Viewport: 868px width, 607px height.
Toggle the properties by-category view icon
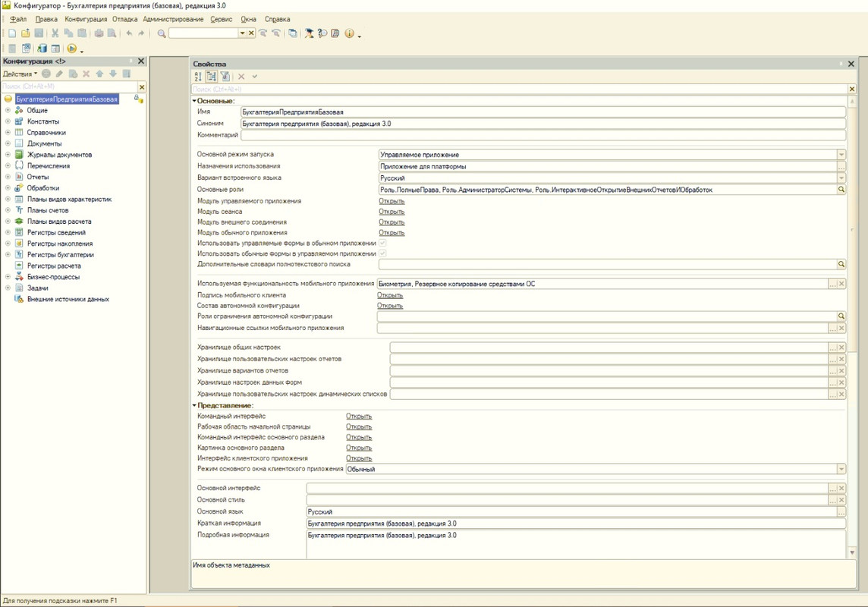point(212,77)
